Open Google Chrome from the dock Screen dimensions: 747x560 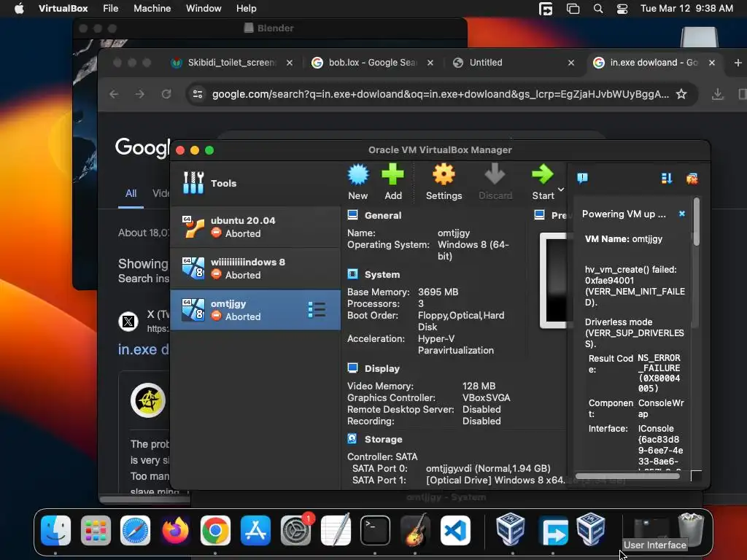click(215, 530)
